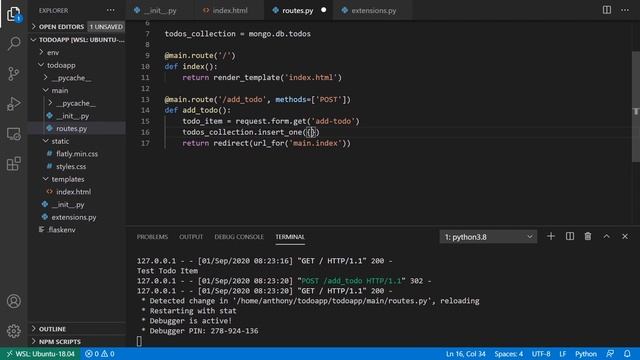Click the UTF-8 encoding status item

tap(541, 354)
